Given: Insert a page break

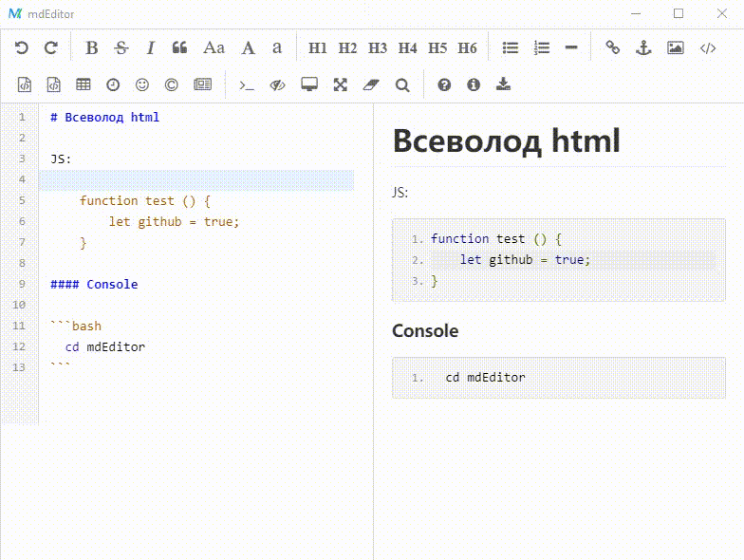Looking at the screenshot, I should pyautogui.click(x=203, y=84).
